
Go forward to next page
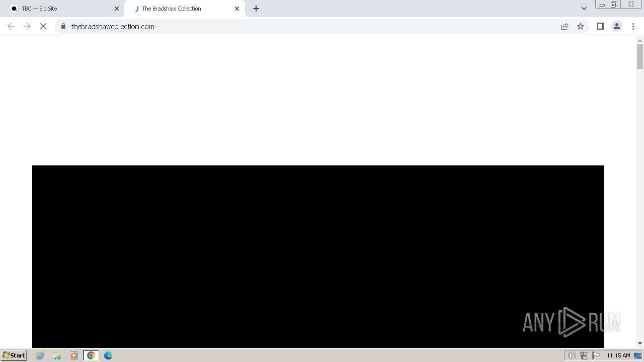[x=27, y=26]
